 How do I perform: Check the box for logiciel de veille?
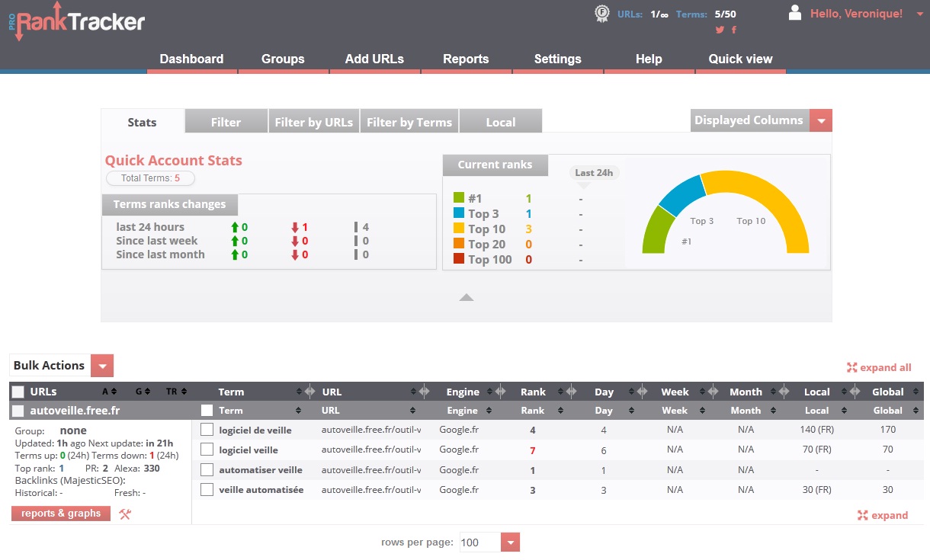(x=207, y=430)
